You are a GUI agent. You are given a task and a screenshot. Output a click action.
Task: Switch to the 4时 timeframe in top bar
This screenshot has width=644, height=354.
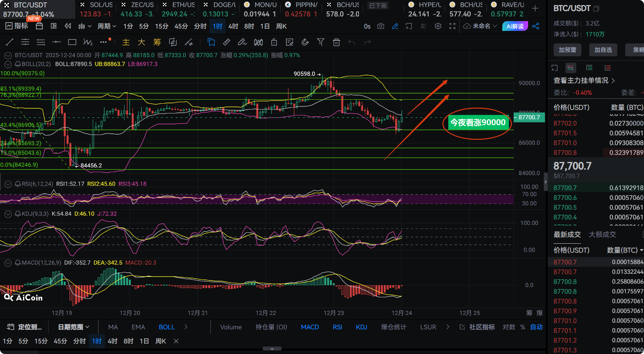233,26
